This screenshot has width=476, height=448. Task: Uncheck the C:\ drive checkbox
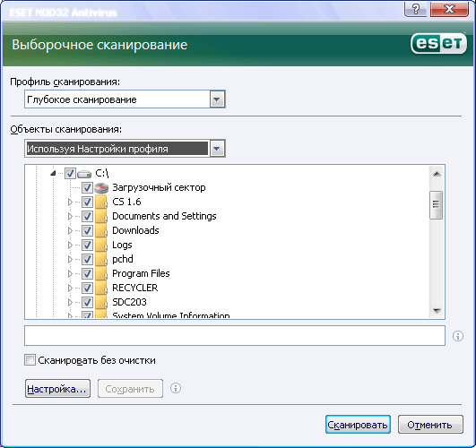coord(70,174)
